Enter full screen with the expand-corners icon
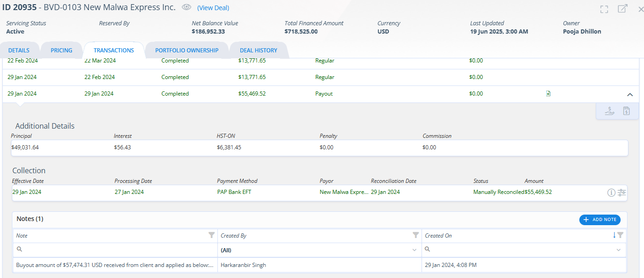The height and width of the screenshot is (278, 644). tap(604, 9)
